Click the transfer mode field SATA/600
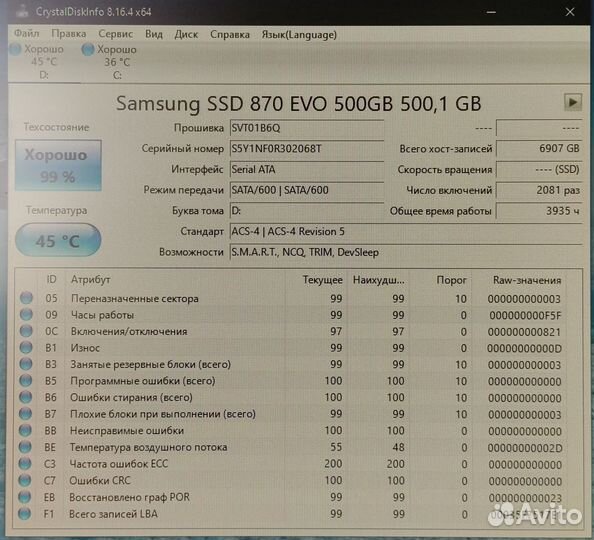This screenshot has width=594, height=540. click(x=307, y=190)
